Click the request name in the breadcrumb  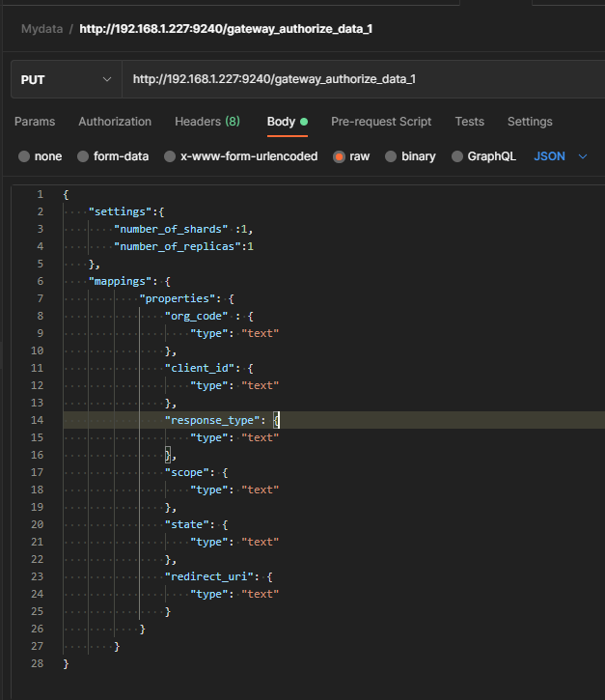tap(226, 29)
